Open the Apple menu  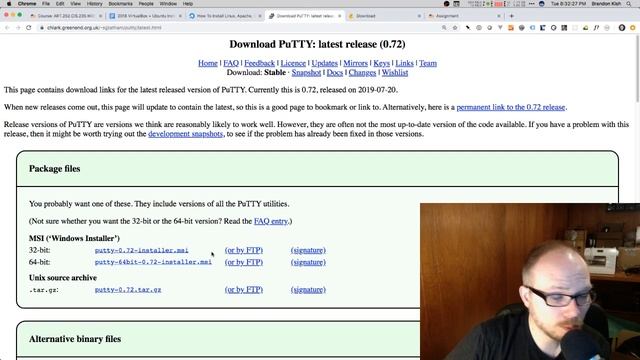point(9,4)
